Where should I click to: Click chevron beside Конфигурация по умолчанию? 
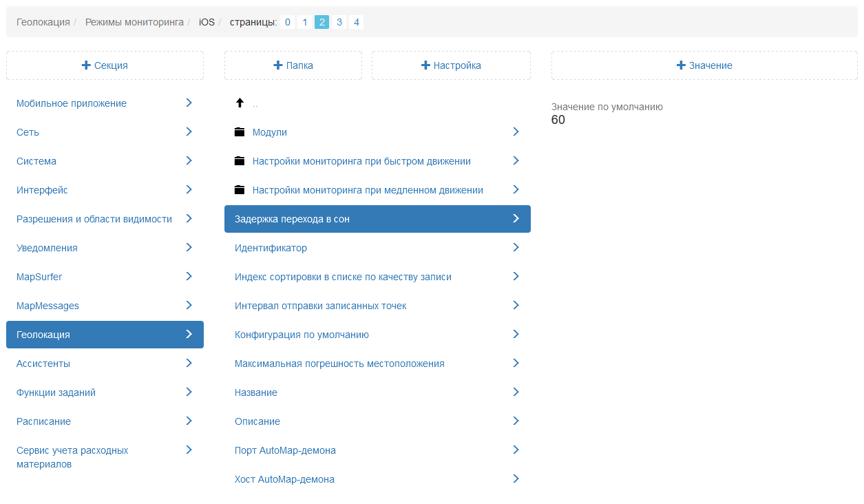coord(516,334)
